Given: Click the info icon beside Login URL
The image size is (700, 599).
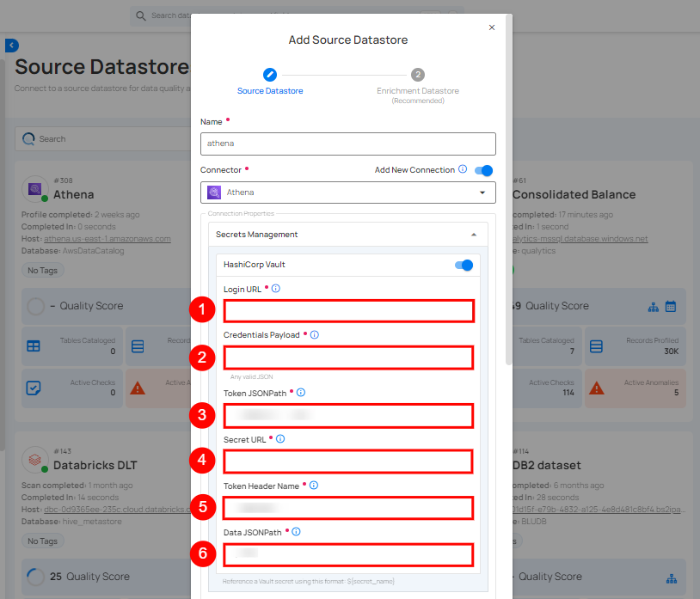Looking at the screenshot, I should 275,289.
